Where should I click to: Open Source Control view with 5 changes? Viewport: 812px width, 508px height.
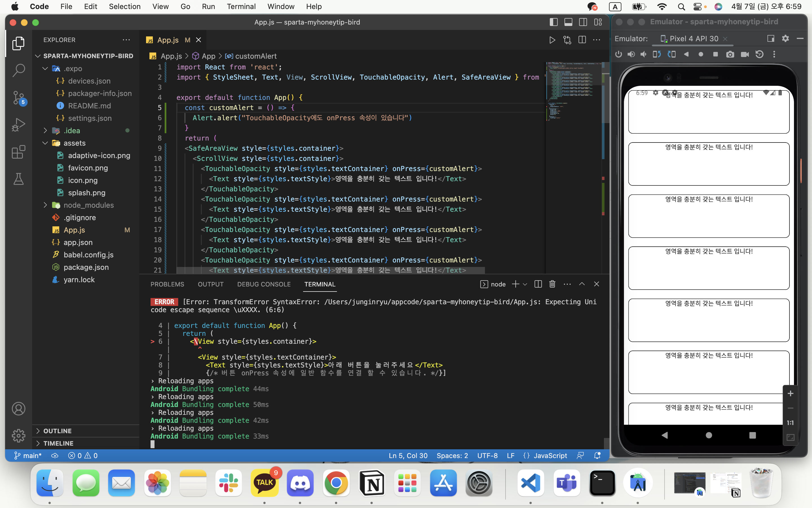coord(18,97)
